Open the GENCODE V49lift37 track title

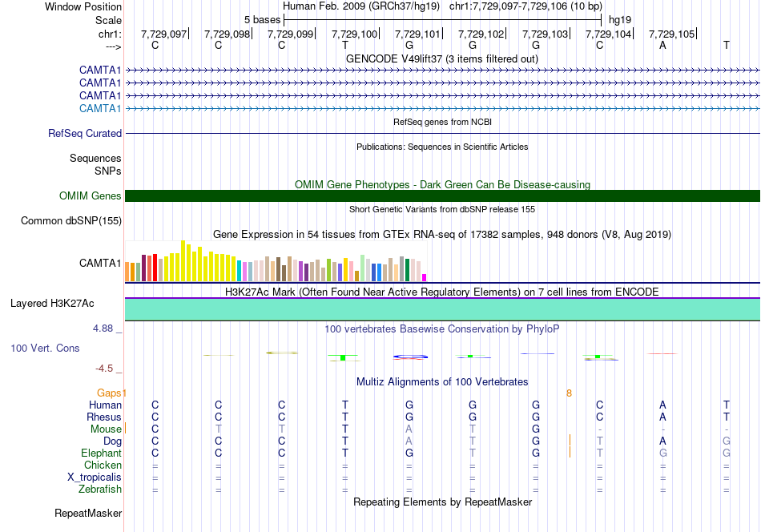click(x=442, y=58)
